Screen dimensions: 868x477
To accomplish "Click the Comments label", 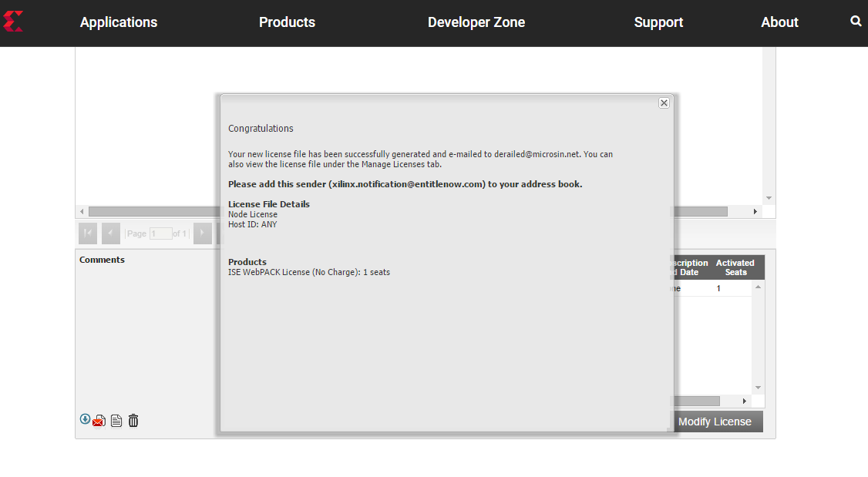I will pyautogui.click(x=102, y=260).
